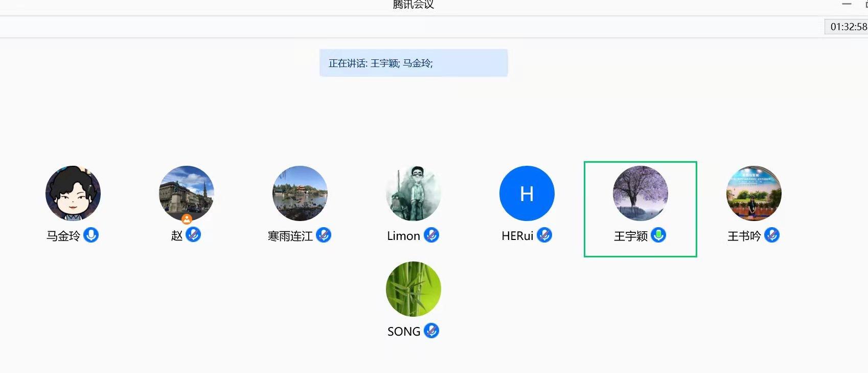
Task: Open 寒雨连江's lake scenery avatar
Action: pyautogui.click(x=300, y=193)
